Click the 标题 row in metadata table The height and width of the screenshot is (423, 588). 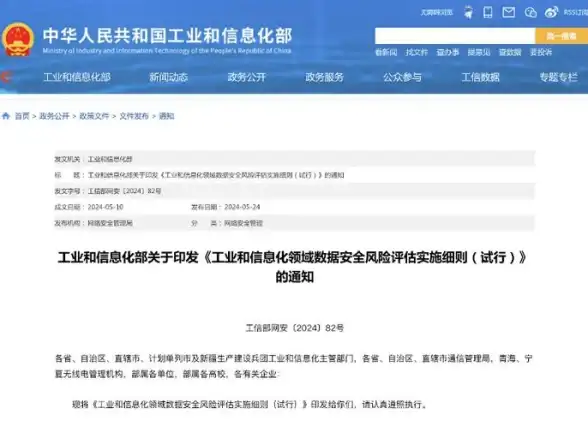pyautogui.click(x=295, y=175)
